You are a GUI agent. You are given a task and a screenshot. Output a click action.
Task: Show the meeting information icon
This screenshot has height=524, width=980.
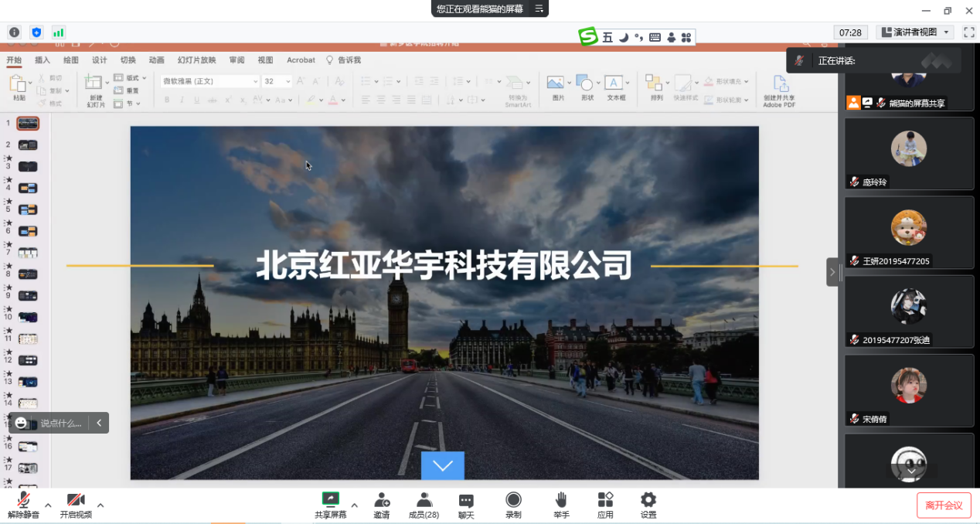tap(14, 32)
